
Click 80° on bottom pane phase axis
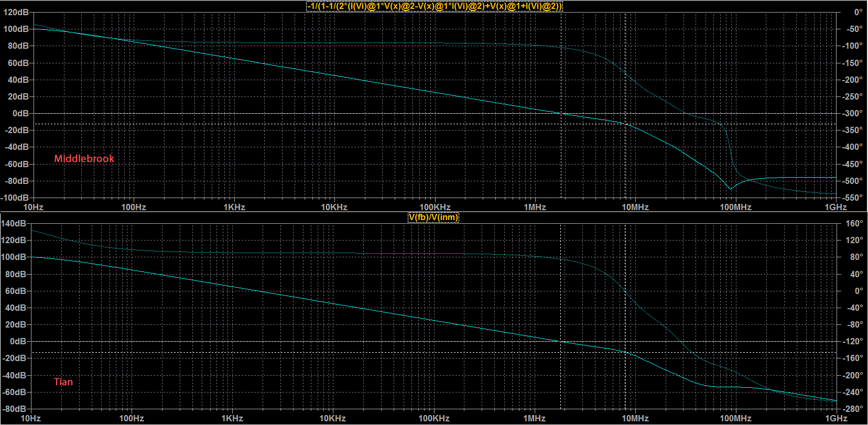[856, 257]
